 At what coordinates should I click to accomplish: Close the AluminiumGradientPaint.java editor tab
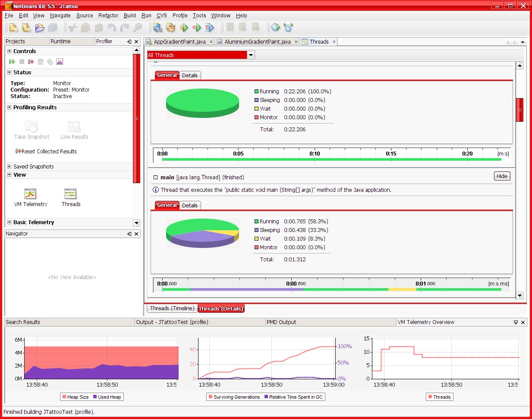tap(296, 42)
